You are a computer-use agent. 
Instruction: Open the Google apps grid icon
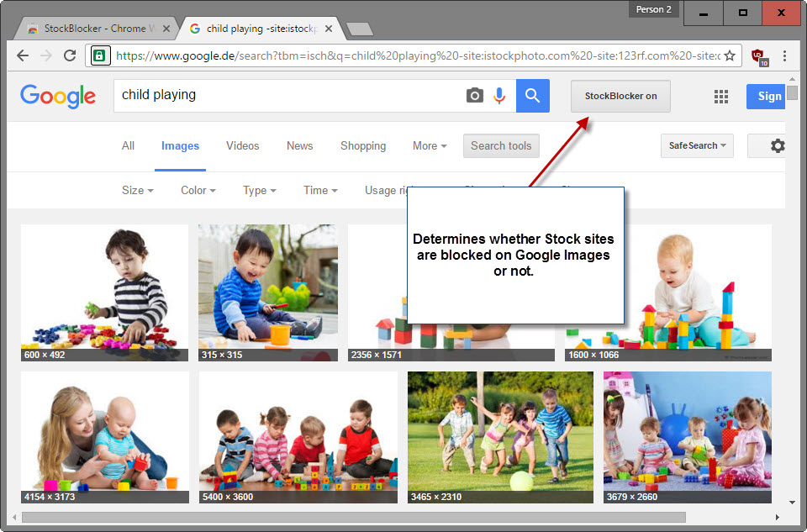721,96
